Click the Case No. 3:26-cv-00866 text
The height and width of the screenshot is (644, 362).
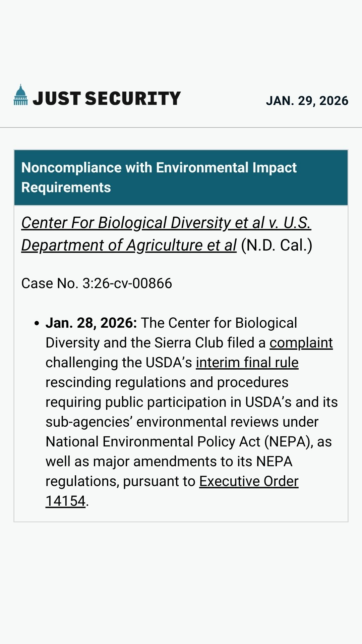[x=97, y=283]
